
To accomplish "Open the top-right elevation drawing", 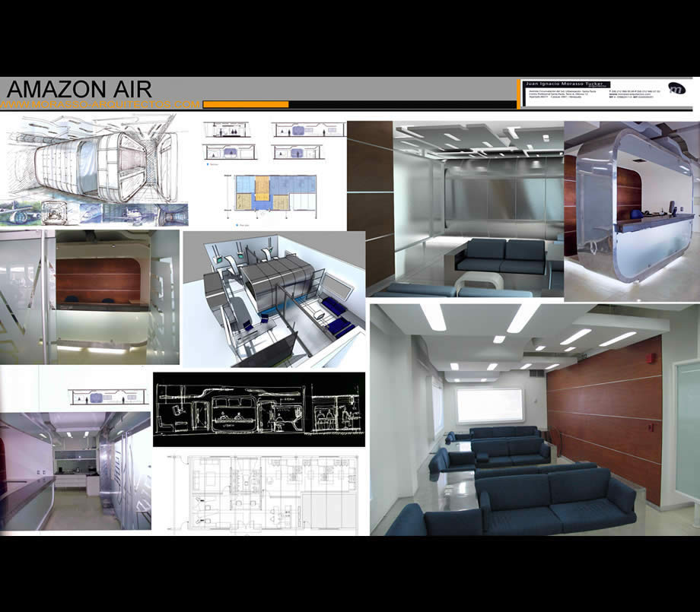I will (x=308, y=130).
